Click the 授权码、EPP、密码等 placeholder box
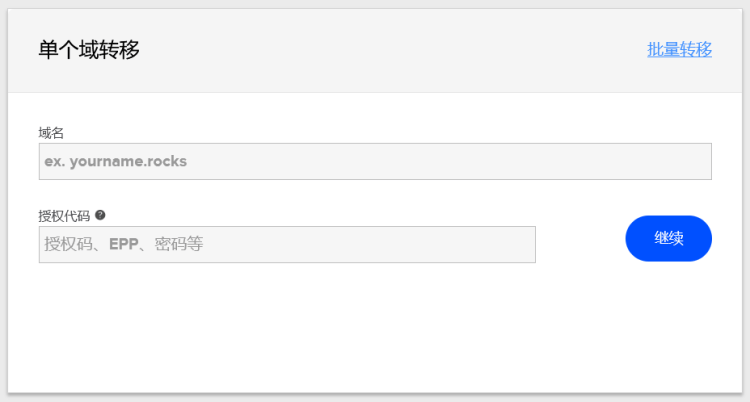750x402 pixels. click(x=287, y=245)
